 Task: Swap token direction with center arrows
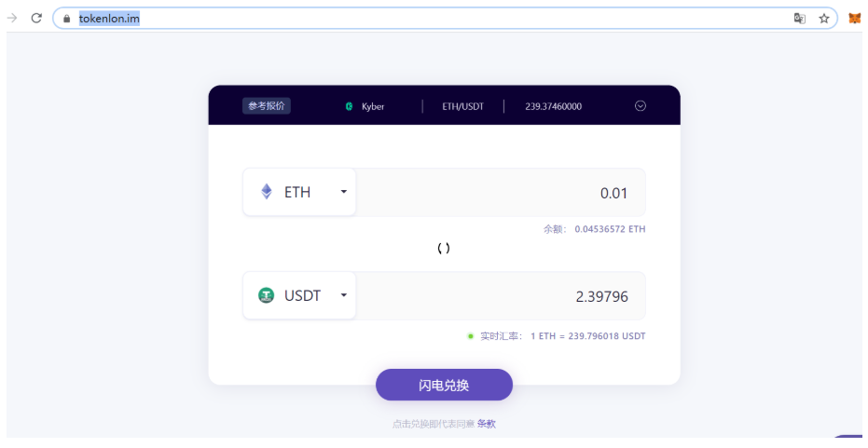(444, 249)
